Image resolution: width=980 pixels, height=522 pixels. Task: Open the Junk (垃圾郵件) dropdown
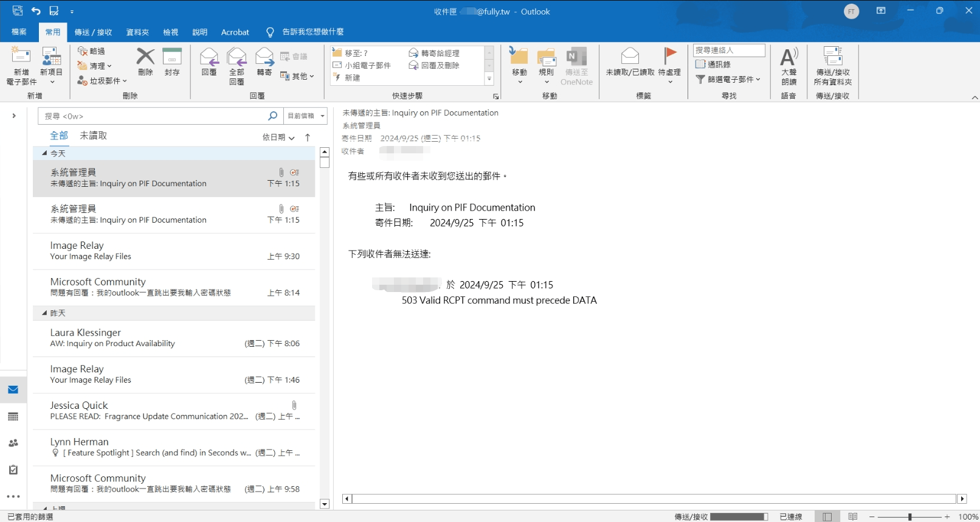coord(102,80)
